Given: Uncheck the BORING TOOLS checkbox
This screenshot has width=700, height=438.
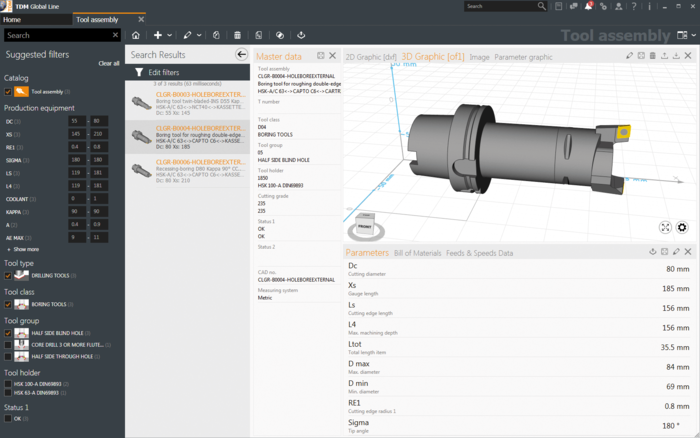Looking at the screenshot, I should point(8,305).
